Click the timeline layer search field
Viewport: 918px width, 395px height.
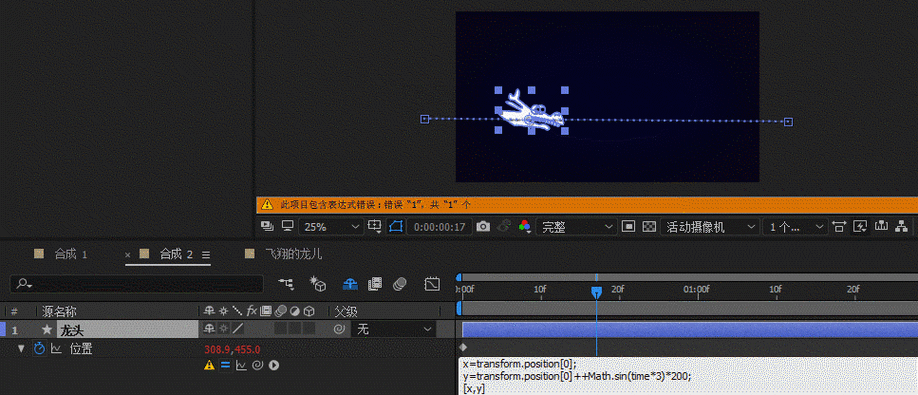137,284
